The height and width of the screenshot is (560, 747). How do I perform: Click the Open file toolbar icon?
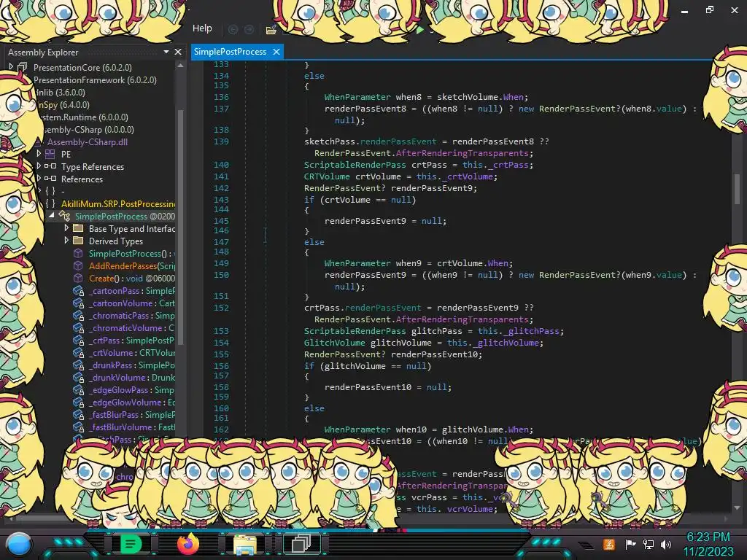(271, 30)
